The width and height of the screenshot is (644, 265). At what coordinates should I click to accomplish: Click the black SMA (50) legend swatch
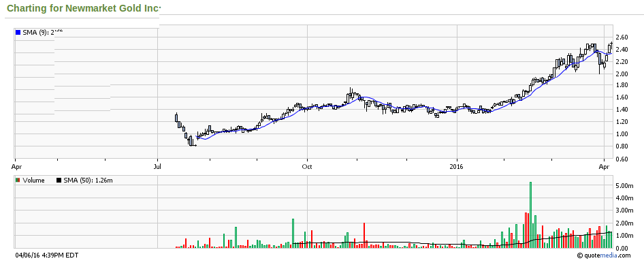59,181
